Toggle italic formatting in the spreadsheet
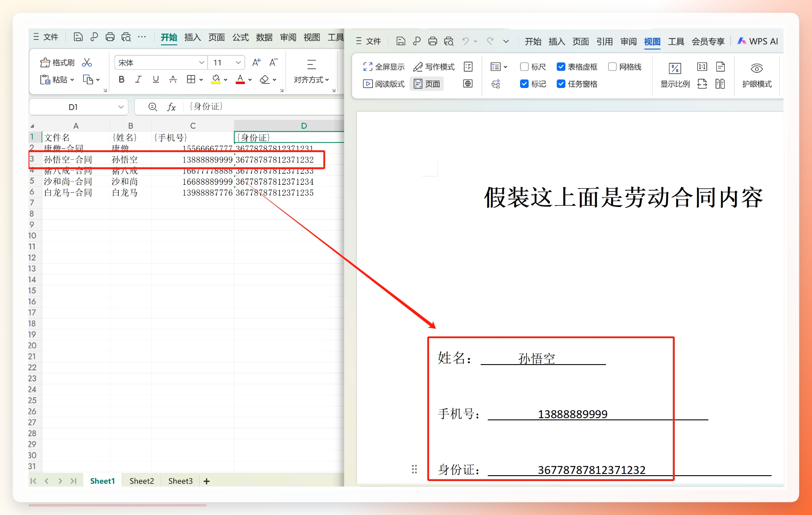Image resolution: width=812 pixels, height=515 pixels. [x=138, y=79]
